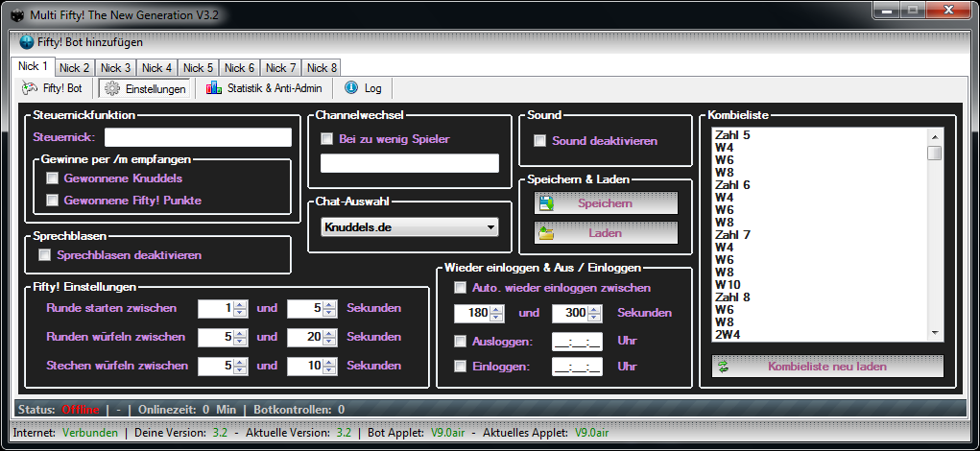Viewport: 980px width, 451px height.
Task: Click Kombieliste scrollbar down arrow
Action: [934, 333]
